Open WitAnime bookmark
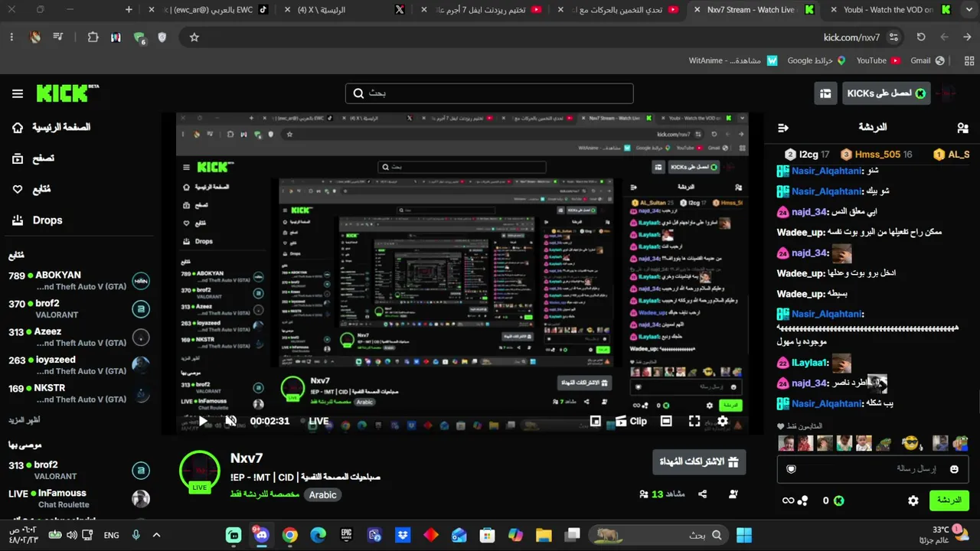 733,60
